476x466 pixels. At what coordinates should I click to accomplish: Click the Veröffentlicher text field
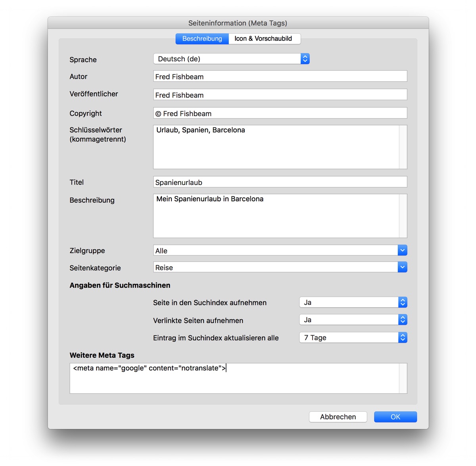280,95
